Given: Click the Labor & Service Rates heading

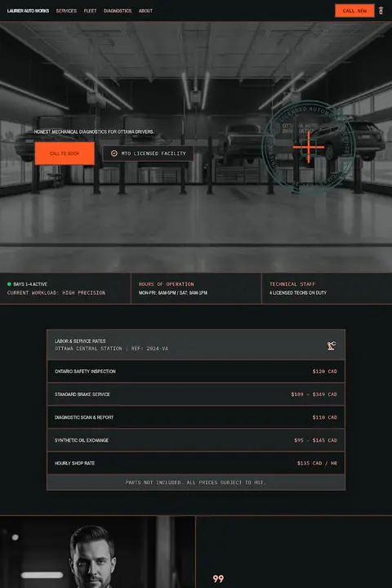Looking at the screenshot, I should coord(80,341).
